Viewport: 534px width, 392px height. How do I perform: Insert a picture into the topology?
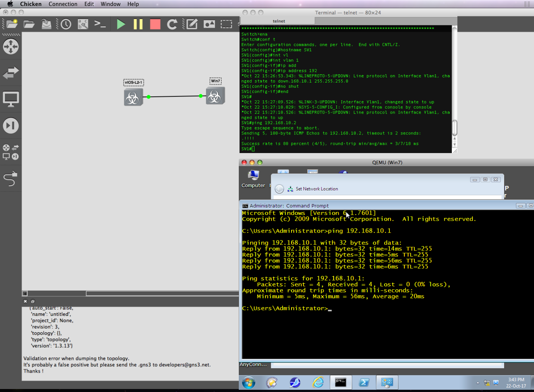point(209,24)
